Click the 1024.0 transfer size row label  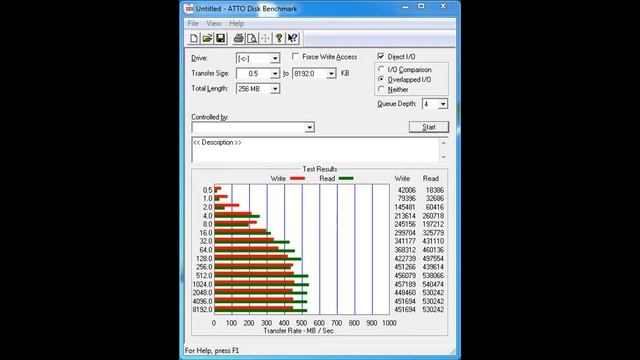(x=202, y=284)
